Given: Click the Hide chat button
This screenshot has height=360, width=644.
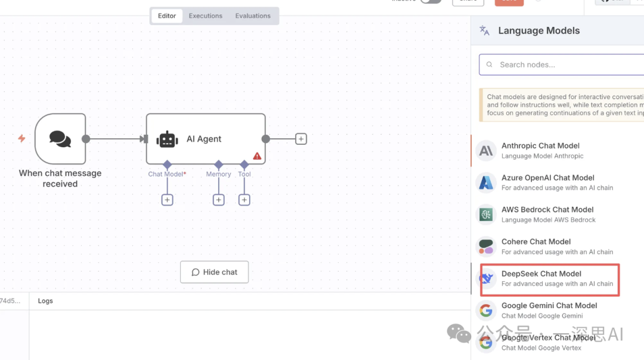Looking at the screenshot, I should pos(215,272).
